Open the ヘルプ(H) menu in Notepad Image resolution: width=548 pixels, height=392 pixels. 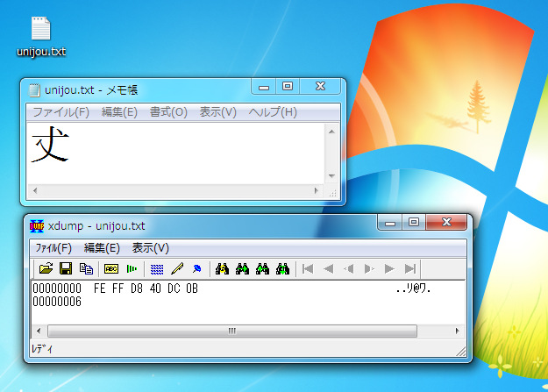(273, 112)
